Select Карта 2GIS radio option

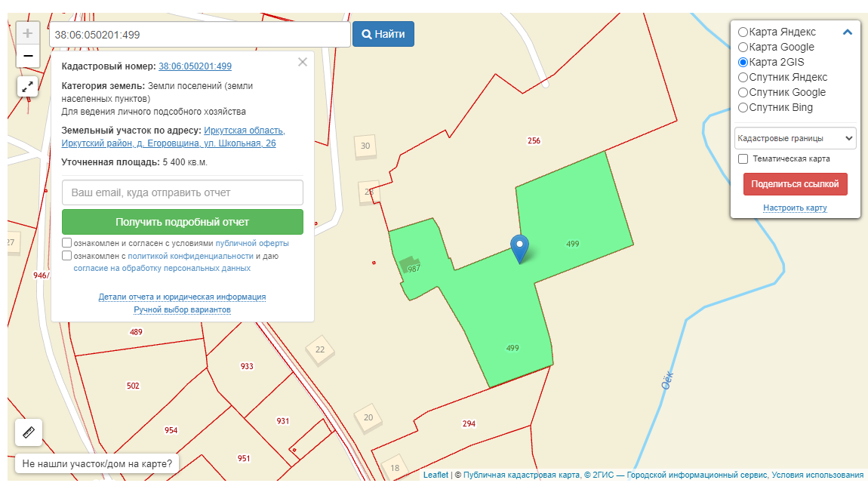coord(743,62)
